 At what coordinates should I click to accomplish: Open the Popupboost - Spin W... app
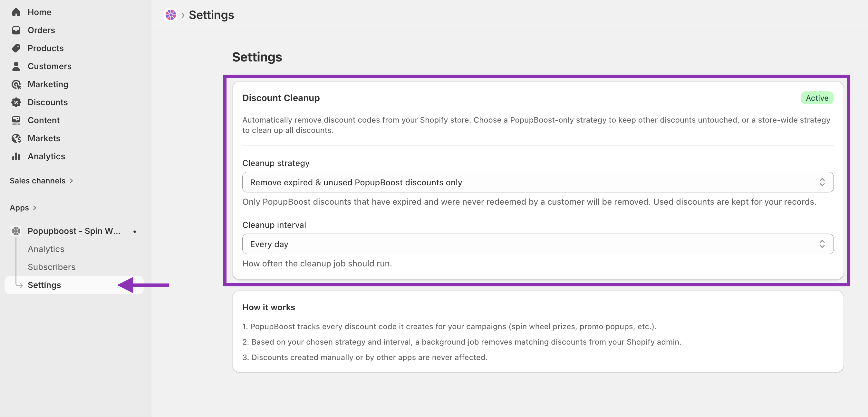click(x=74, y=231)
